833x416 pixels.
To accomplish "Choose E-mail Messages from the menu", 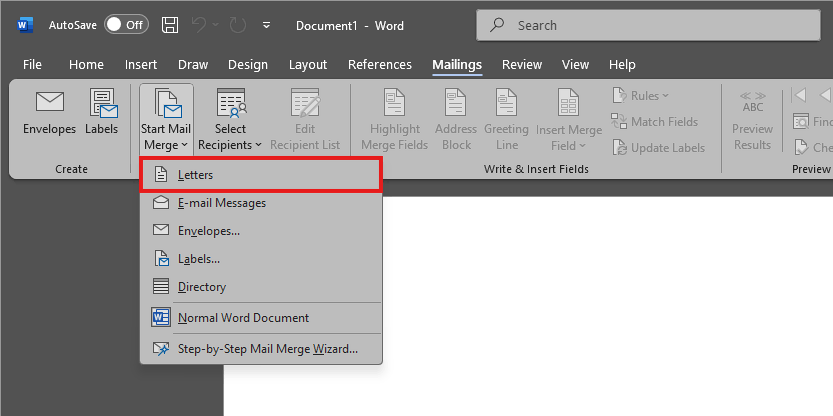I will coord(221,203).
